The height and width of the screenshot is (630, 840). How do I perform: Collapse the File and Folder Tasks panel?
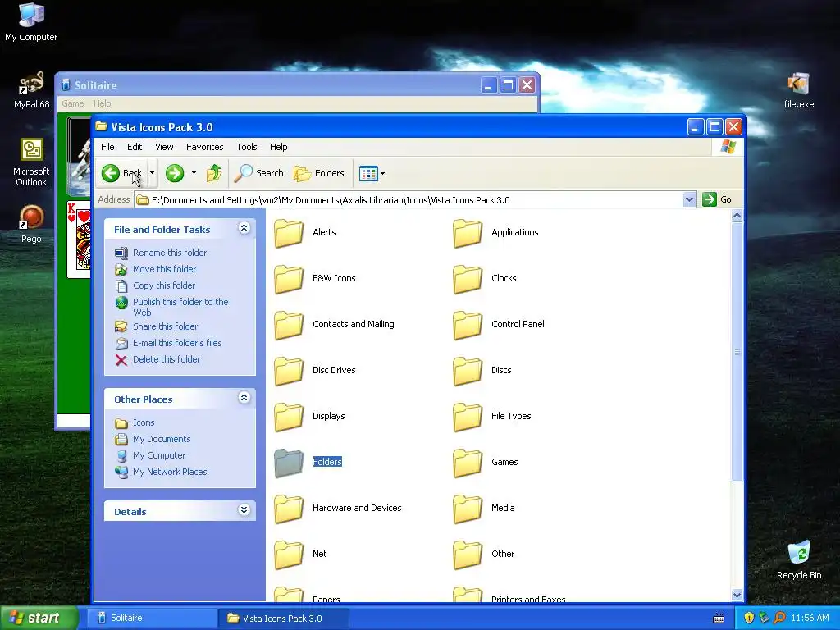pyautogui.click(x=244, y=228)
